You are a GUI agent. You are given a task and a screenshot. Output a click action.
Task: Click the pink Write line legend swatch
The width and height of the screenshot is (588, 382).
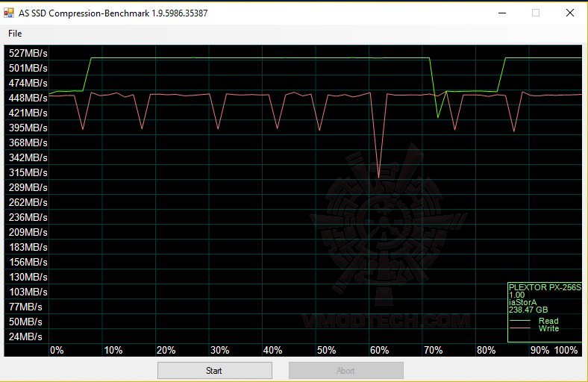(x=520, y=328)
